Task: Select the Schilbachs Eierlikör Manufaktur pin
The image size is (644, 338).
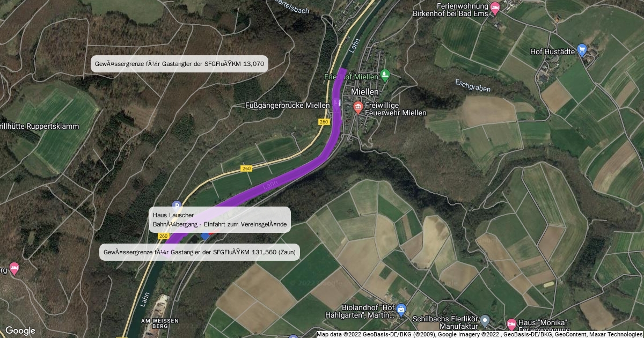Action: coord(485,321)
